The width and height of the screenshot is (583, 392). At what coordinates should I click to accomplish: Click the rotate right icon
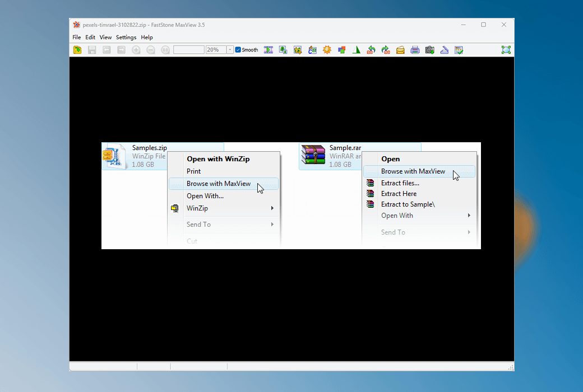coord(386,50)
